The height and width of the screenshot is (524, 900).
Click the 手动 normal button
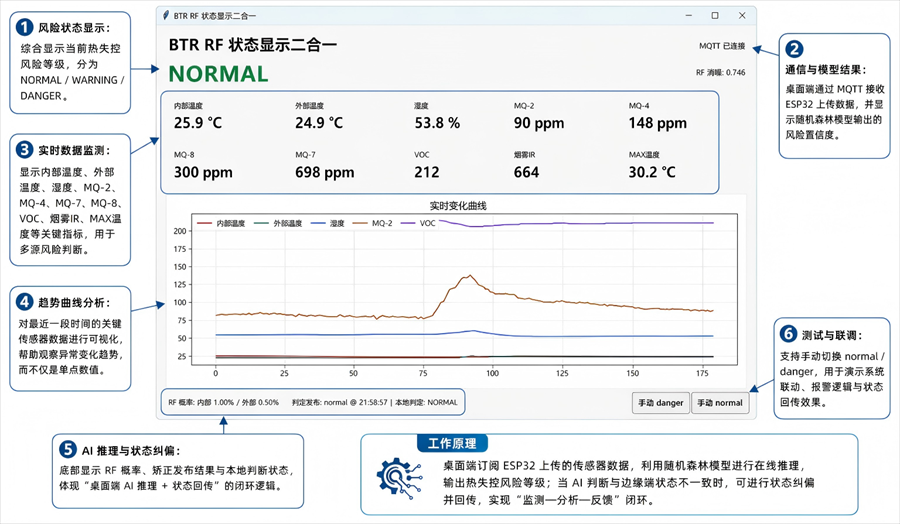click(x=720, y=403)
